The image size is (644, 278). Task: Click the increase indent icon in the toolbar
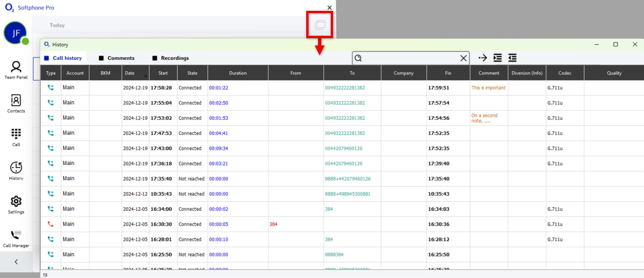click(497, 58)
